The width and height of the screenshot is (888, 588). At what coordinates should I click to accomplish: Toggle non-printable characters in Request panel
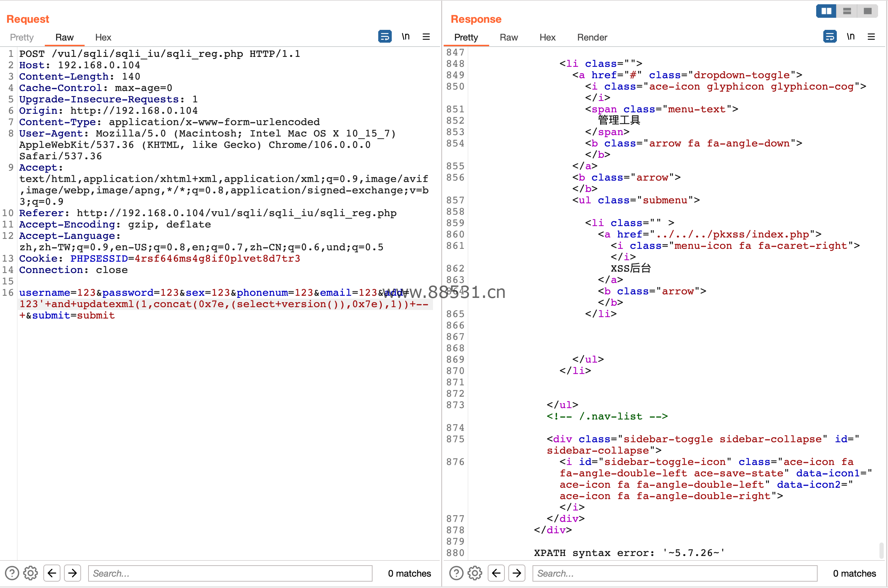[406, 37]
